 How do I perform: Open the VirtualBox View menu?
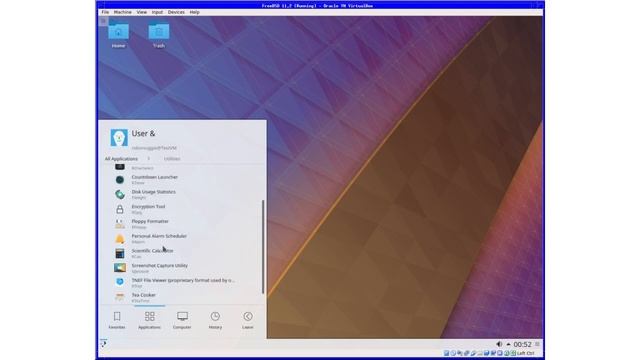142,12
